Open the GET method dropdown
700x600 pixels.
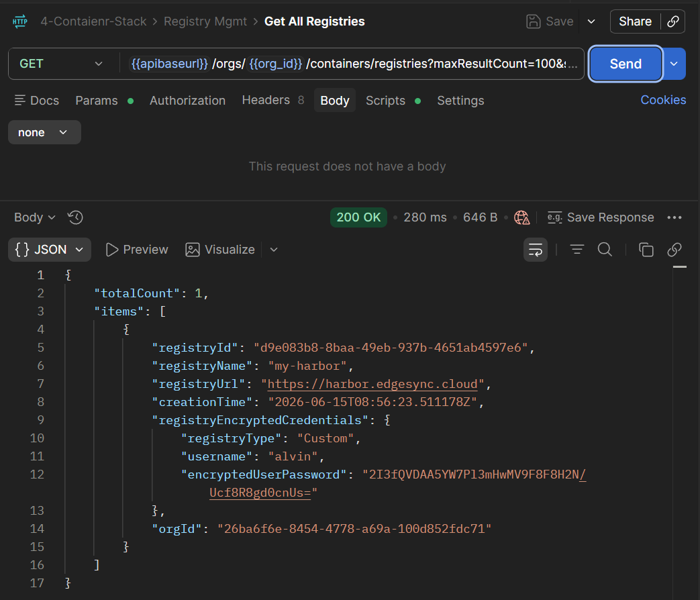pyautogui.click(x=61, y=64)
